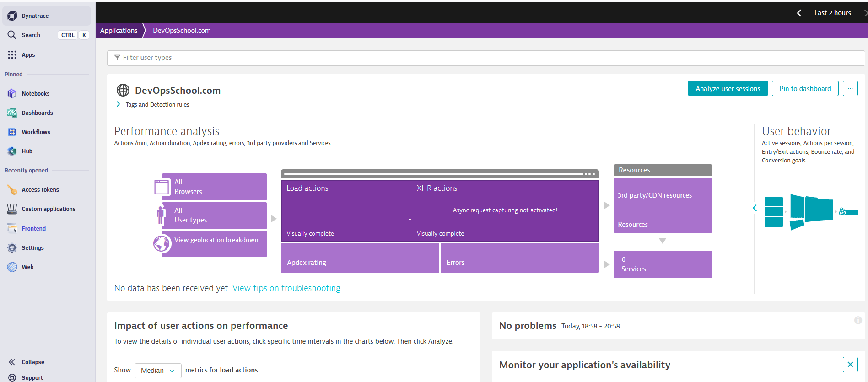Click the Filter user types field

[485, 58]
